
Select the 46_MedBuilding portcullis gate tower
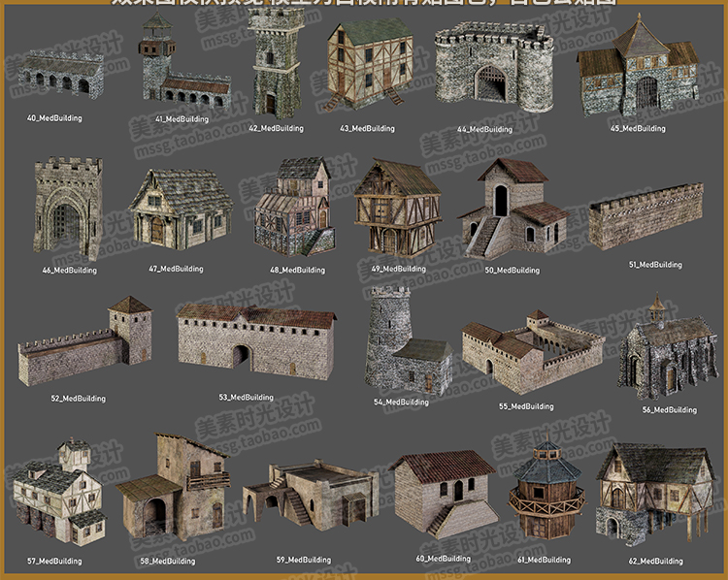(68, 208)
